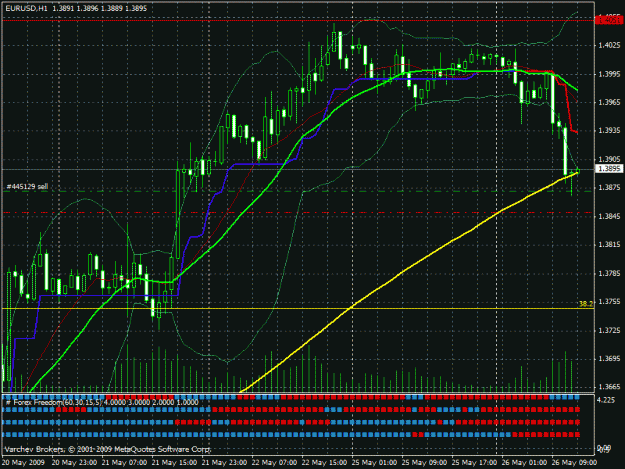Screen dimensions: 625x469
Task: Click the 1.3725 price axis label
Action: pos(609,330)
